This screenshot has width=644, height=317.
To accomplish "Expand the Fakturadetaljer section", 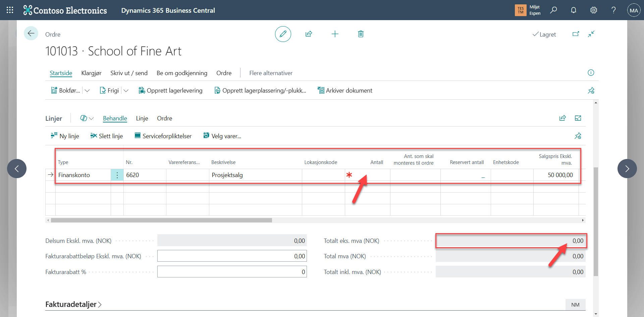I will [73, 304].
